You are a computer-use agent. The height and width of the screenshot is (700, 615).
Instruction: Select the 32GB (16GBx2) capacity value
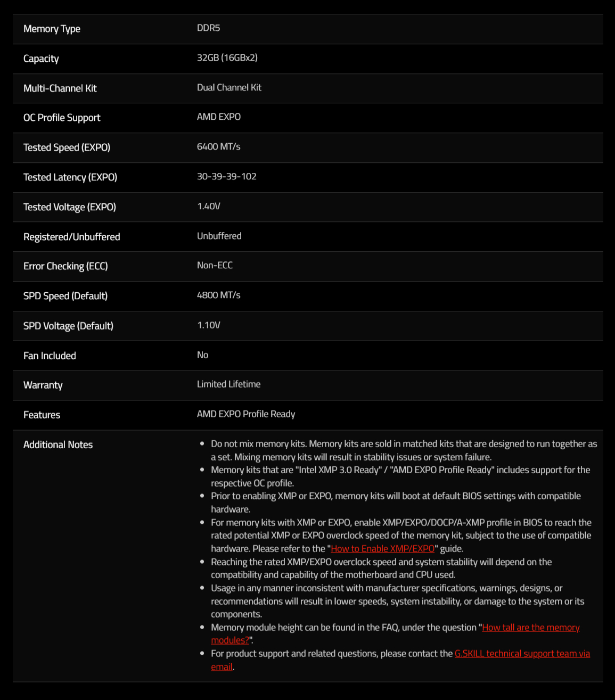[227, 57]
